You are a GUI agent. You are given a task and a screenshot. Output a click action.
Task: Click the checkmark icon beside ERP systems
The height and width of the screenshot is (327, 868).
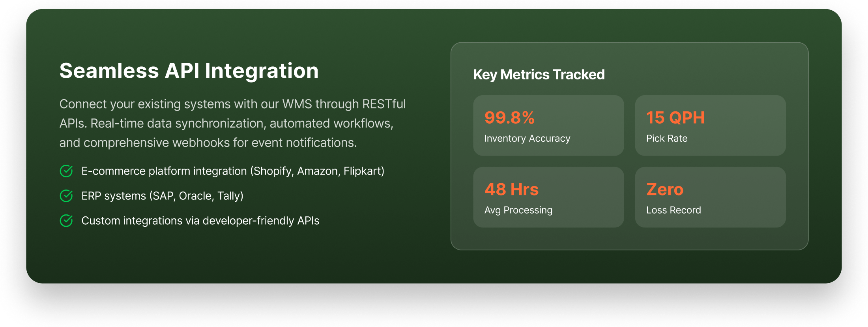pos(66,196)
